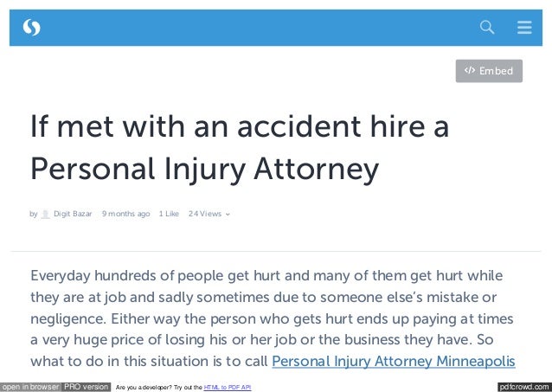Image resolution: width=552 pixels, height=392 pixels.
Task: Expand the 24 Views dropdown arrow
Action: (x=228, y=214)
